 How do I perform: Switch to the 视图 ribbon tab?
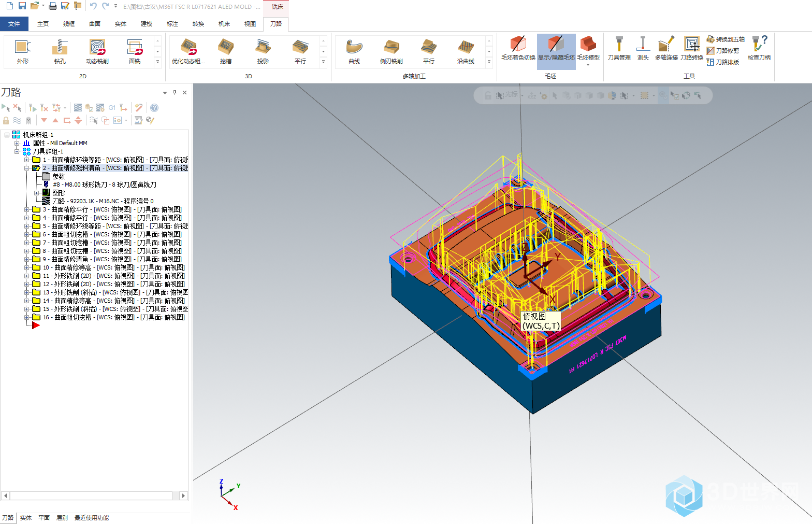[250, 24]
